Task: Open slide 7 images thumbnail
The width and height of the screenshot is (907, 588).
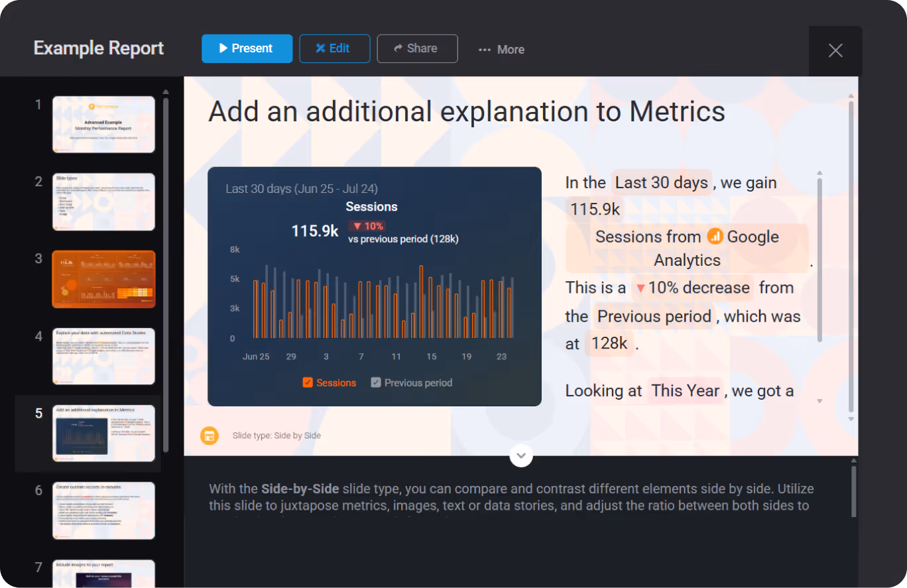Action: tap(103, 573)
